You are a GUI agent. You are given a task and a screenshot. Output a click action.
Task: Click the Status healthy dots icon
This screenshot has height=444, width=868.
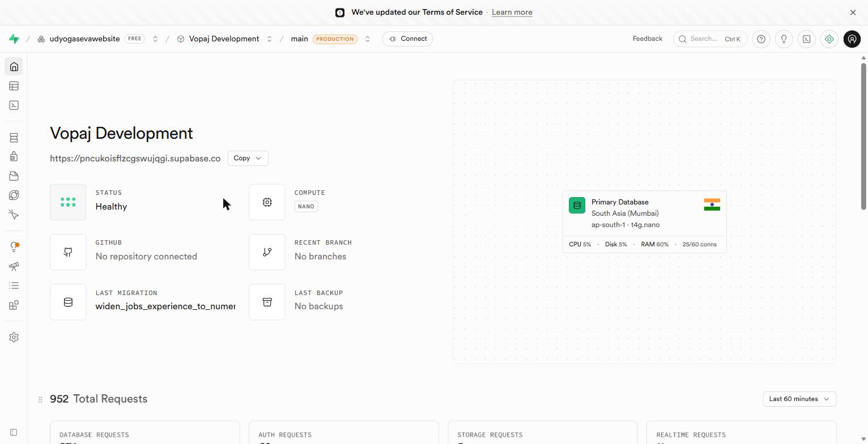68,202
